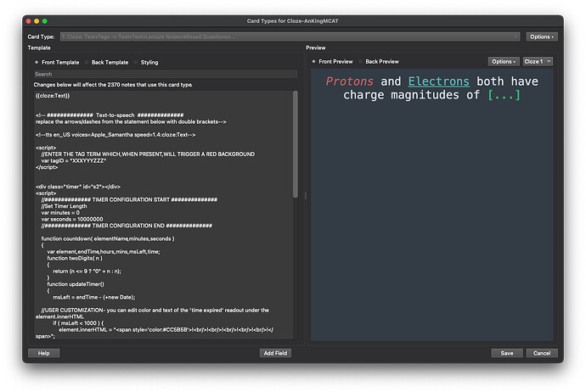Select the Front Template radio button
The image size is (586, 392).
37,62
